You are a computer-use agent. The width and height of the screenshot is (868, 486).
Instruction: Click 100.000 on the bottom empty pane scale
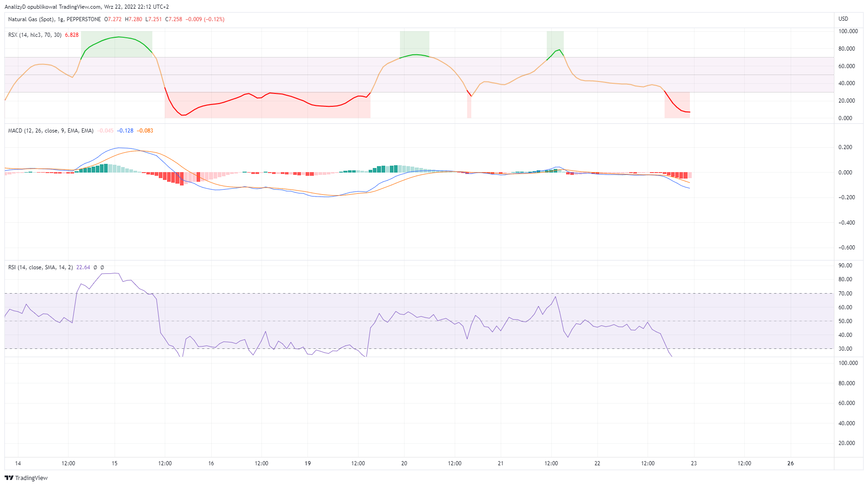848,363
